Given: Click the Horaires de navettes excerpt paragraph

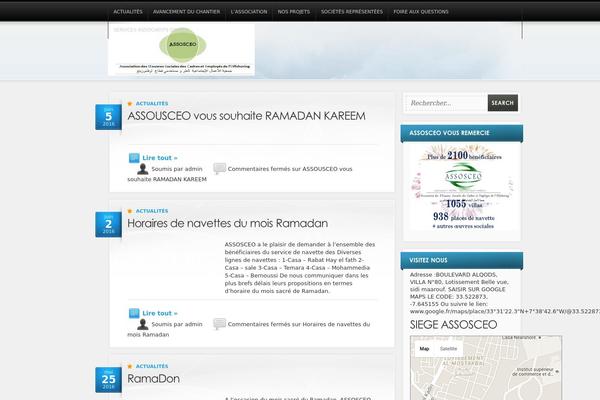Looking at the screenshot, I should (300, 268).
